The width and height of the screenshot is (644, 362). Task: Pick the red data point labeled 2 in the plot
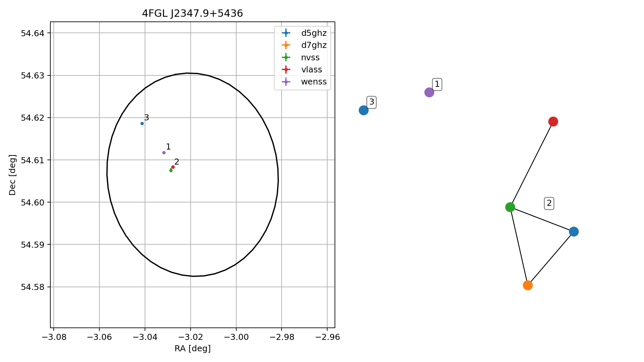(173, 167)
